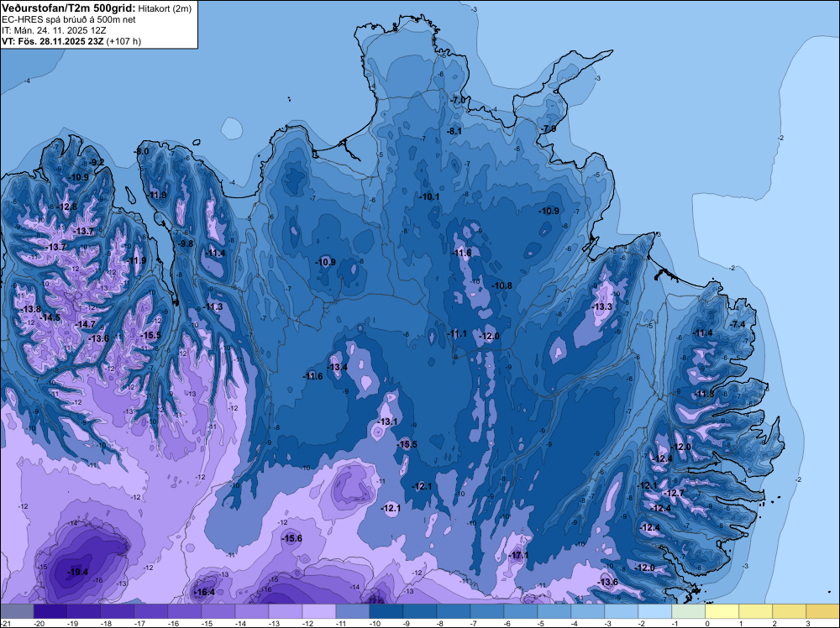840x628 pixels.
Task: Click the legend swatch labeled -5
Action: click(x=554, y=611)
